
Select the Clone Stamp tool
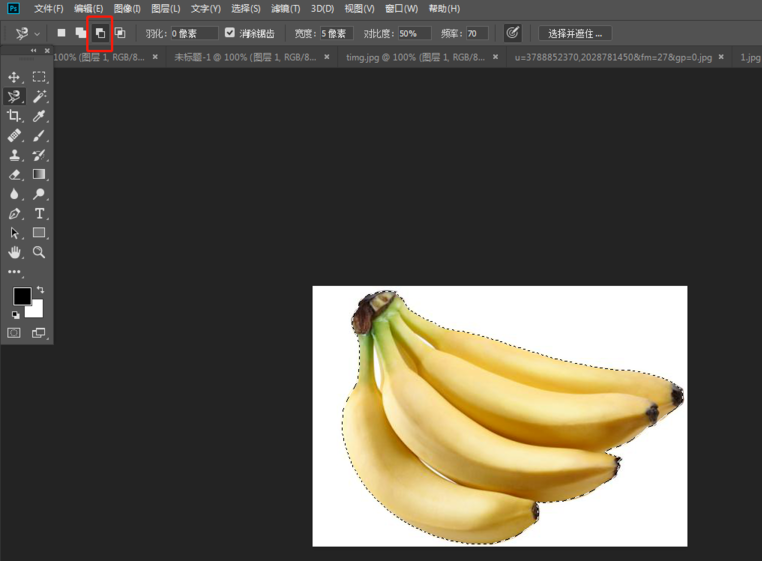tap(14, 155)
